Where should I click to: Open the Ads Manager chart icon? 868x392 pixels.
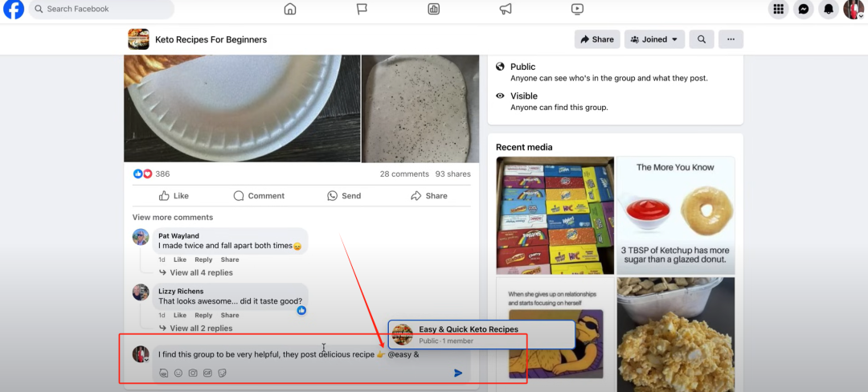(434, 9)
